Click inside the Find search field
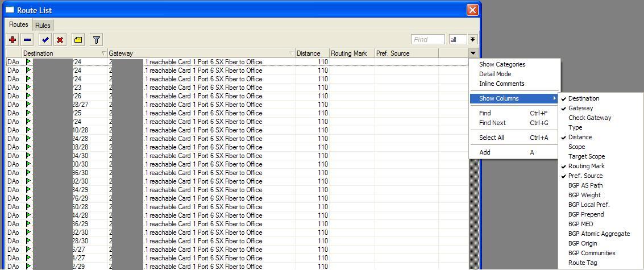Viewport: 644px width, 270px height. pos(427,40)
